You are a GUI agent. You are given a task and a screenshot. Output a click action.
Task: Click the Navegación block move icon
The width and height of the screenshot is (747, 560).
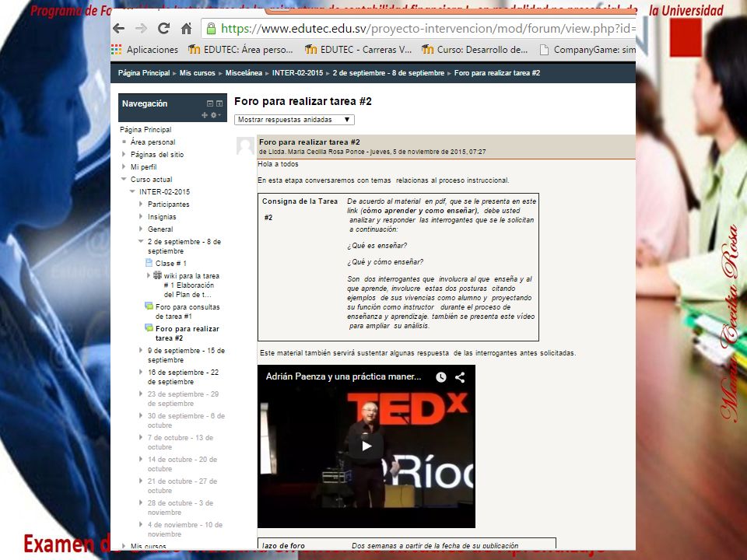tap(205, 115)
